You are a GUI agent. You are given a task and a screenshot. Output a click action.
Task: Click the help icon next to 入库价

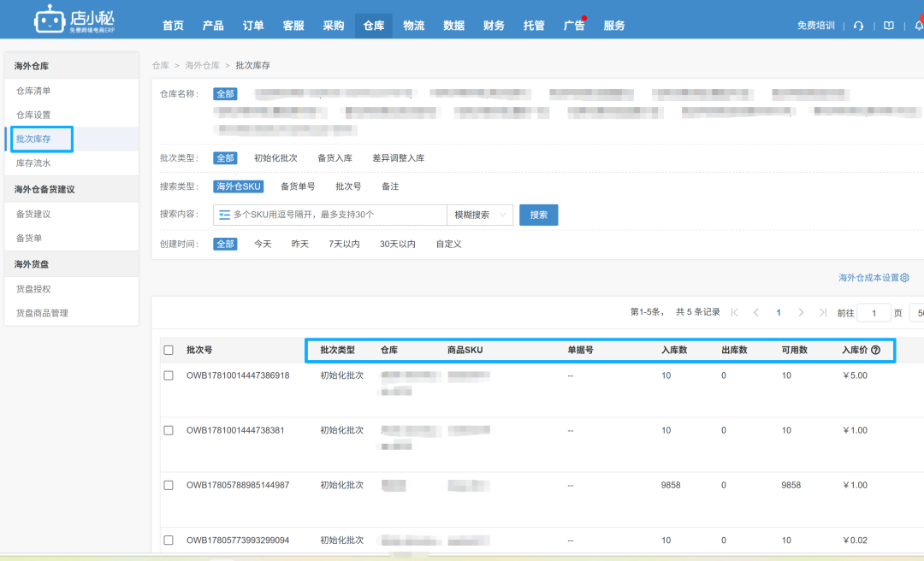(876, 350)
